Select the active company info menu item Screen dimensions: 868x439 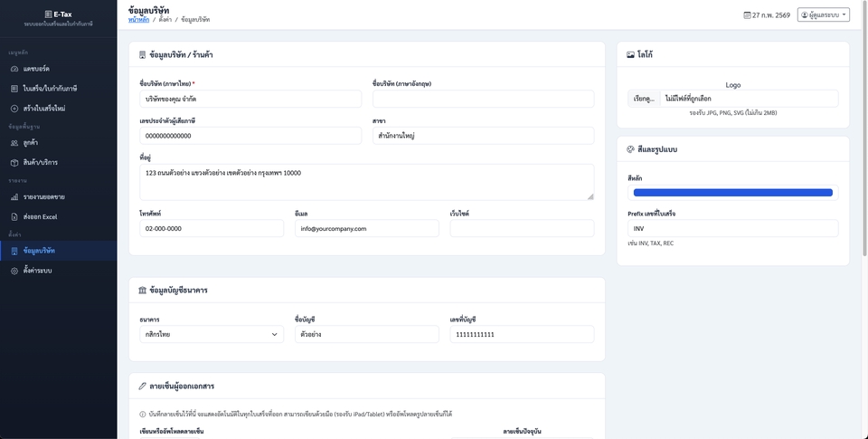click(58, 251)
